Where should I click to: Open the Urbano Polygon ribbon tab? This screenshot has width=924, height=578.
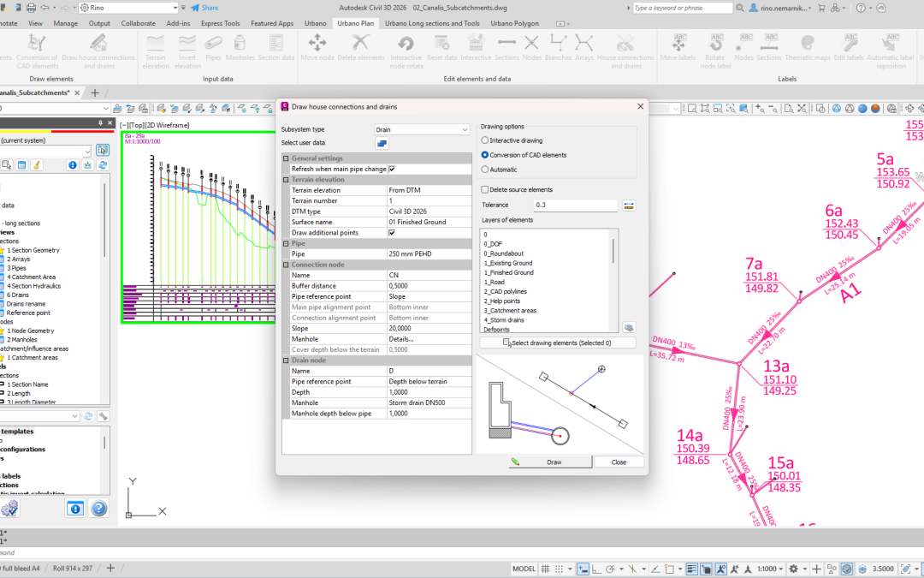(514, 23)
